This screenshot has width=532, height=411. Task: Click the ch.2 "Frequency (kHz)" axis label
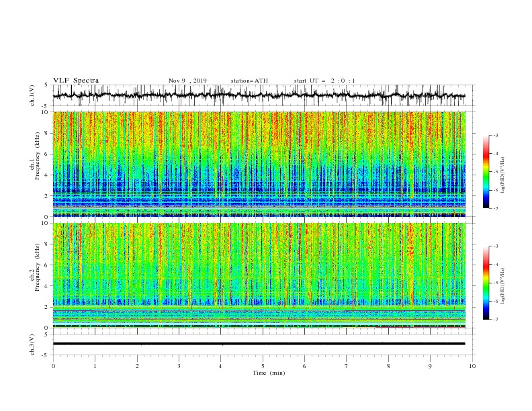pos(37,267)
